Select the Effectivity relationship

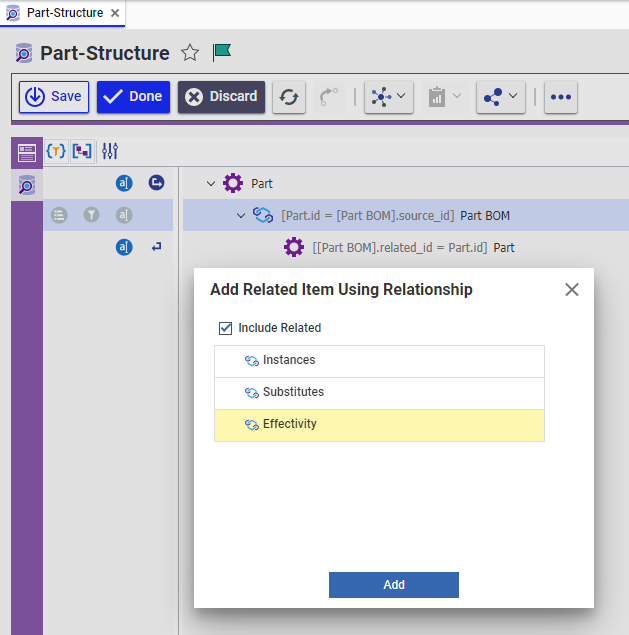379,425
